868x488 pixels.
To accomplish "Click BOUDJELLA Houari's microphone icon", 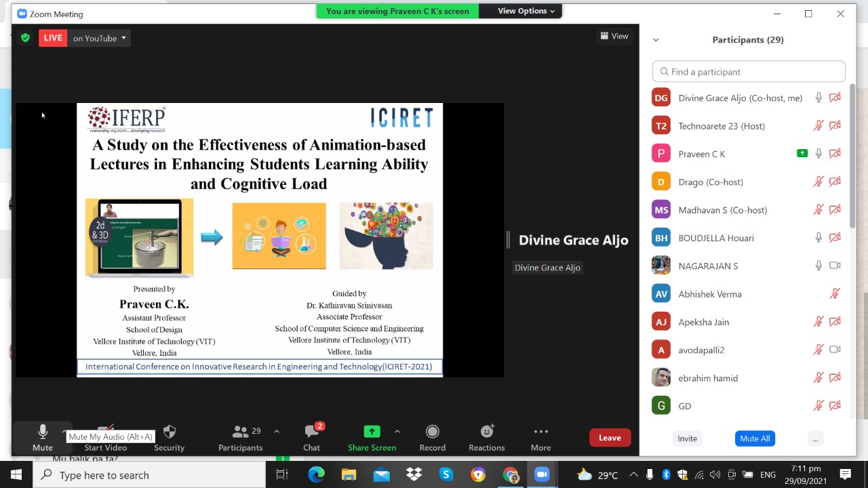I will (x=818, y=238).
